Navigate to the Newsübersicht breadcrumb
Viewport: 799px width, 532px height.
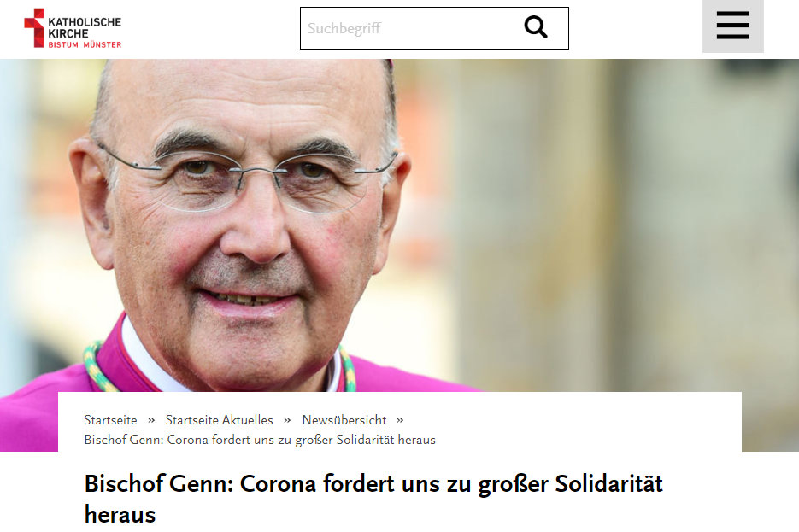(344, 420)
